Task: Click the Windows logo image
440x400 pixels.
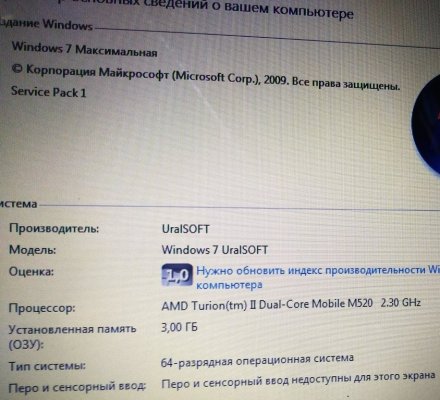Action: pos(426,125)
